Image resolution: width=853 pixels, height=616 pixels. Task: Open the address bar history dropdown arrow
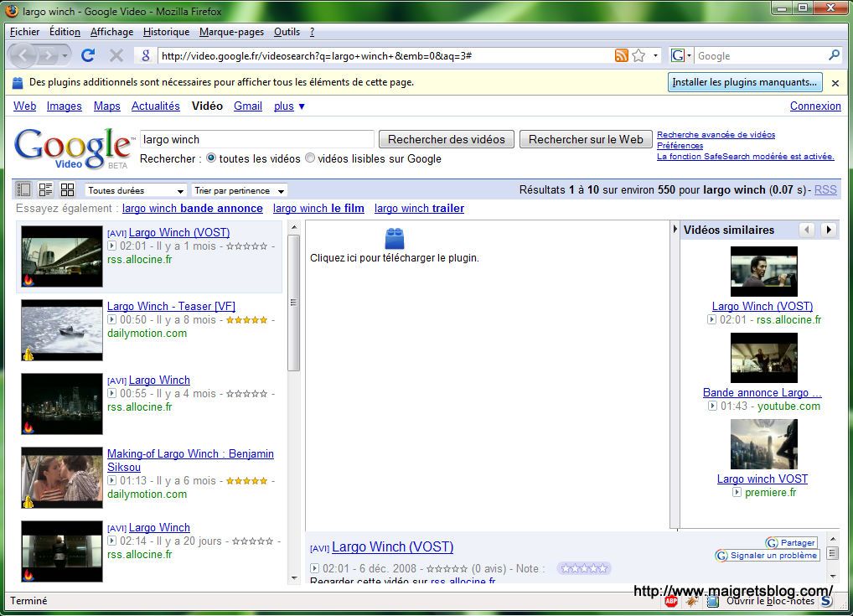coord(655,55)
